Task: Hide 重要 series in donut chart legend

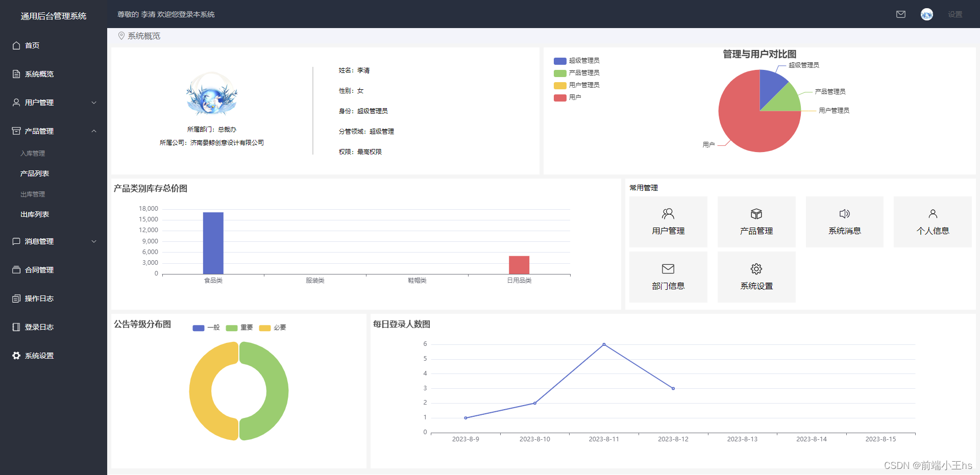Action: [239, 328]
